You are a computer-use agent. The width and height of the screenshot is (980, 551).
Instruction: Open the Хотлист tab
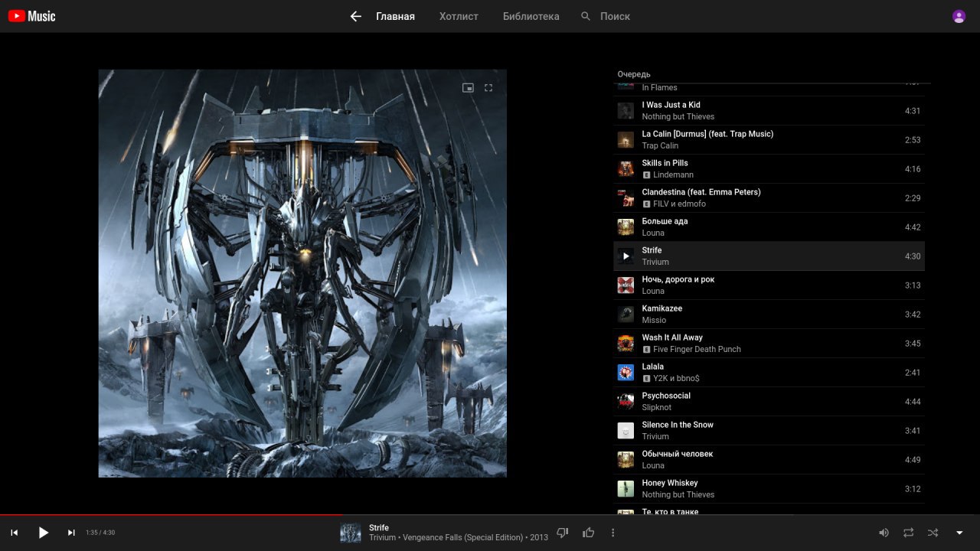tap(459, 16)
